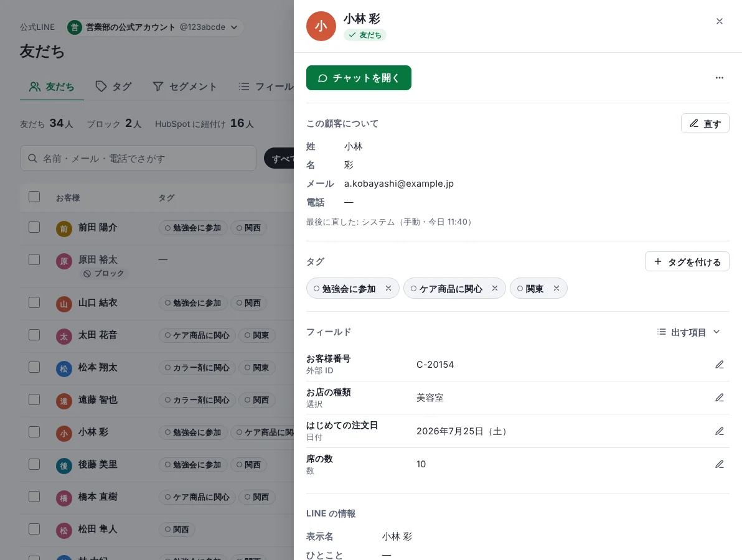This screenshot has width=742, height=560.
Task: Click the 遠藤 智也 avatar icon
Action: (64, 401)
